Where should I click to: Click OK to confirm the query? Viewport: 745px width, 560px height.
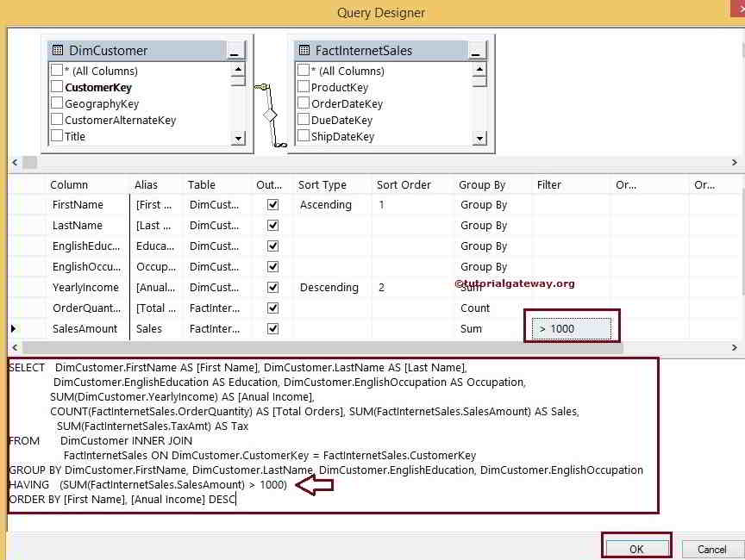coord(636,549)
